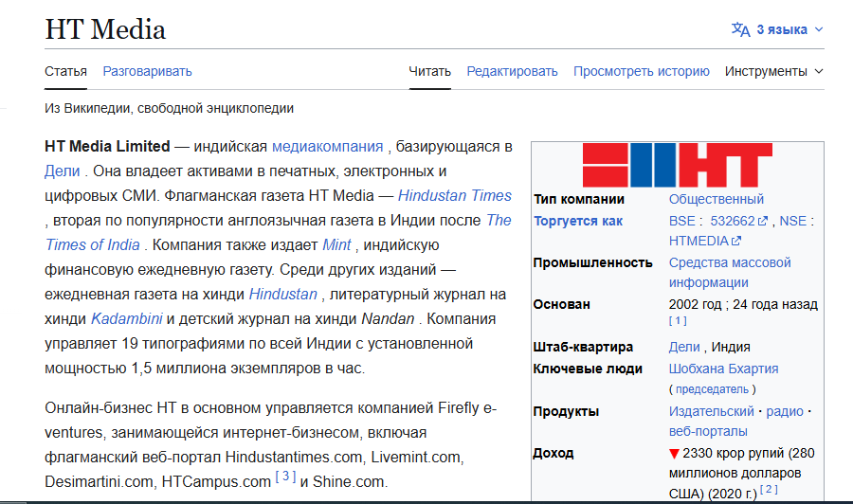Open footnote [1] under founding year
853x504 pixels.
pos(678,321)
